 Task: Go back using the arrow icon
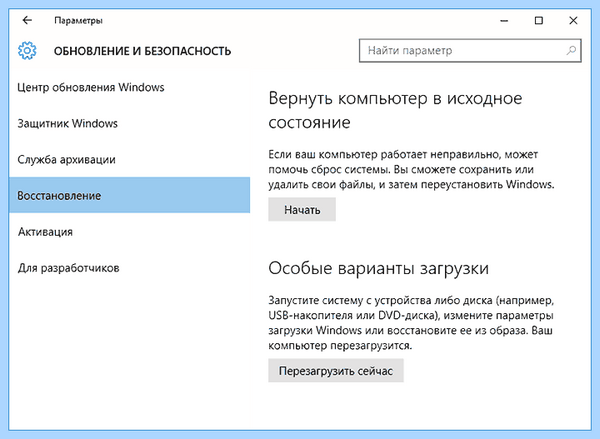pos(27,20)
